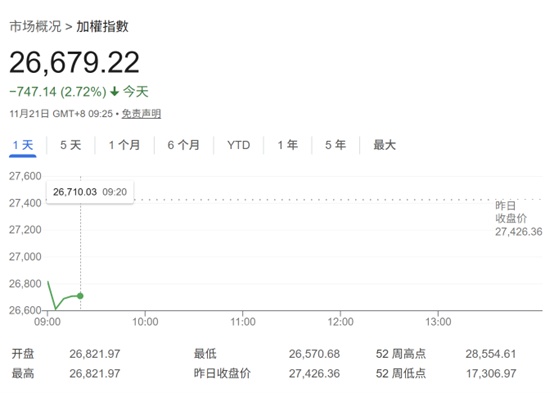This screenshot has width=554, height=393.
Task: Click the green down arrow icon
Action: pyautogui.click(x=114, y=92)
